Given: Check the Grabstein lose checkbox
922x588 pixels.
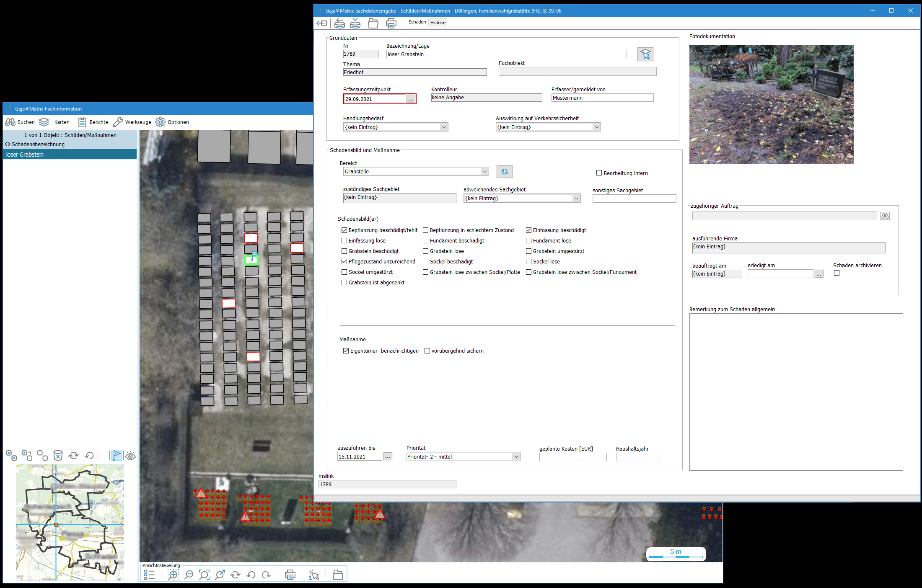Looking at the screenshot, I should point(426,251).
